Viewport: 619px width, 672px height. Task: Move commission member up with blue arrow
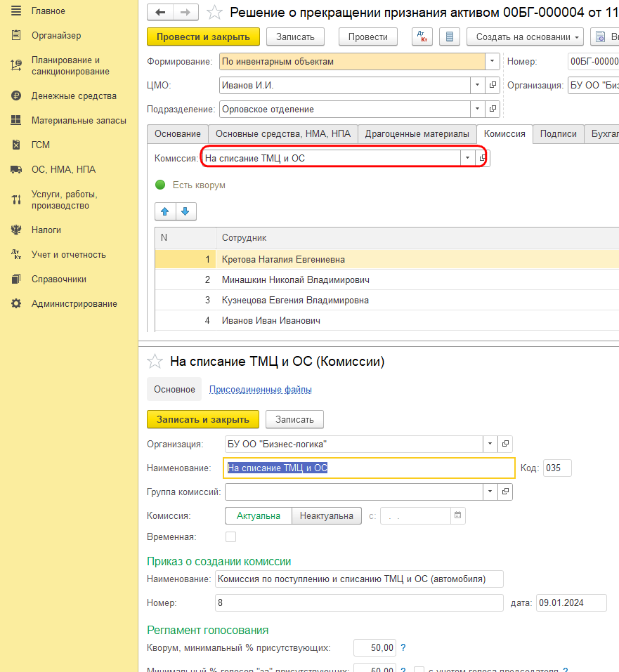tap(165, 211)
